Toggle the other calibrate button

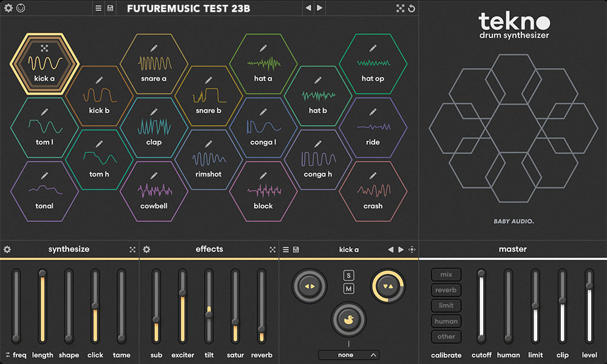pos(446,337)
